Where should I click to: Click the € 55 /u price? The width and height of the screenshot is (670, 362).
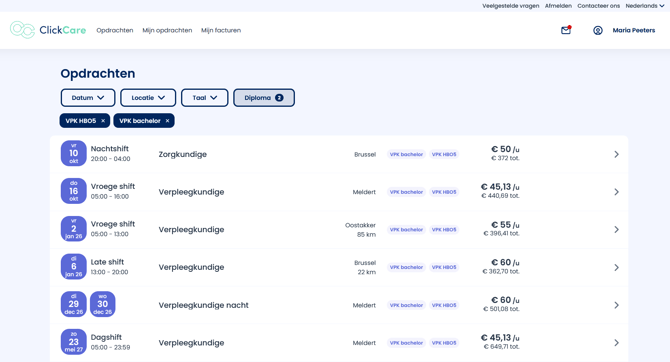(x=505, y=225)
